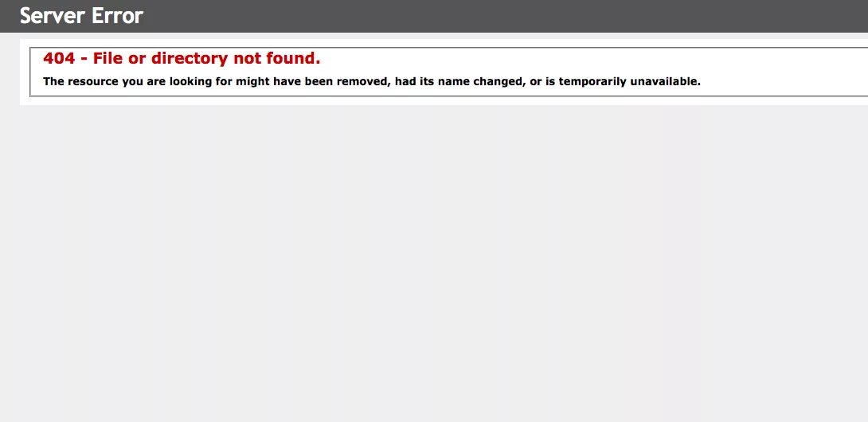Click the "Server Error" page title
Viewport: 868px width, 422px height.
tap(81, 16)
